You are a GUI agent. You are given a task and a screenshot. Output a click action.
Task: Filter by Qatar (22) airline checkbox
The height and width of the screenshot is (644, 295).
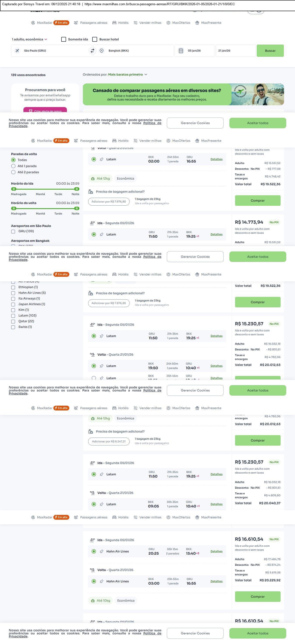pos(13,321)
